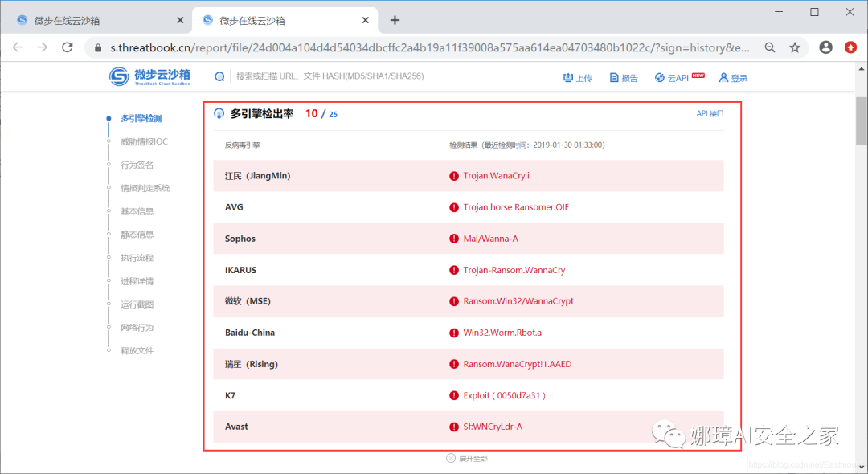Click the alert icon beside Trojan-Ransom.WannaCry
Viewport: 868px width, 474px height.
pos(454,271)
